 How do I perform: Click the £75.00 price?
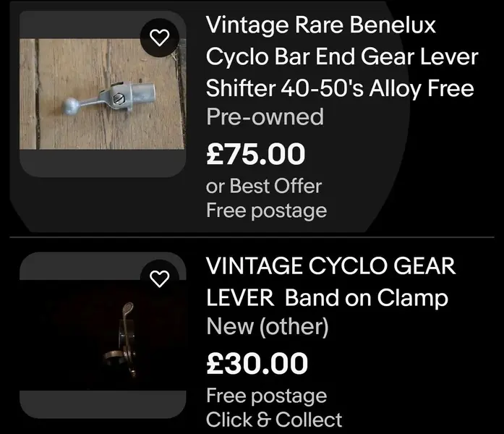[255, 154]
